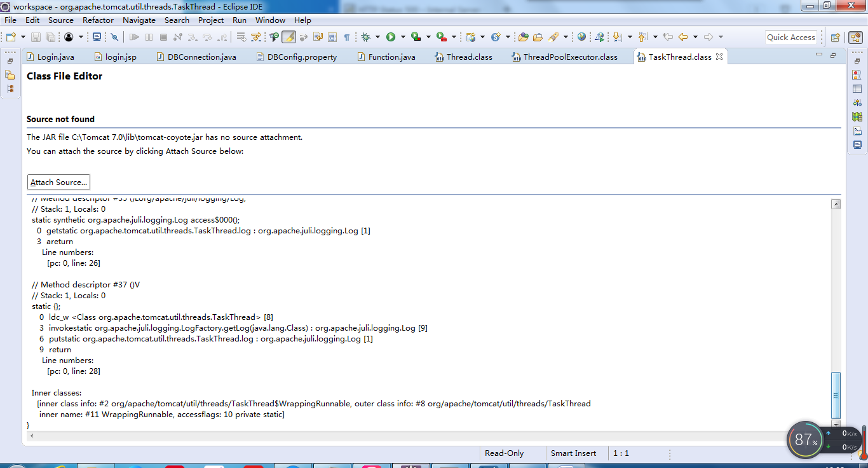Click the Terminate debug stop icon
Image resolution: width=868 pixels, height=468 pixels.
163,37
